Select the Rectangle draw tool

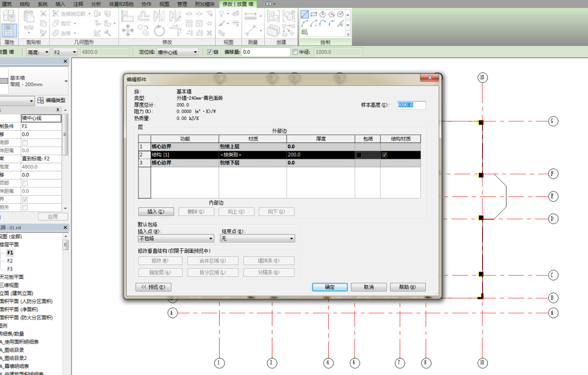(314, 14)
